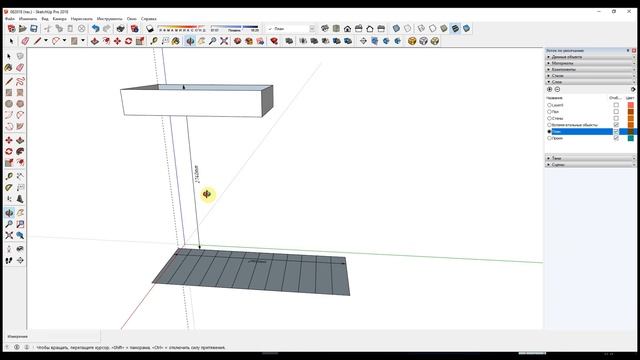The width and height of the screenshot is (640, 360).
Task: Select the Zoom Window tool
Action: coord(20,224)
